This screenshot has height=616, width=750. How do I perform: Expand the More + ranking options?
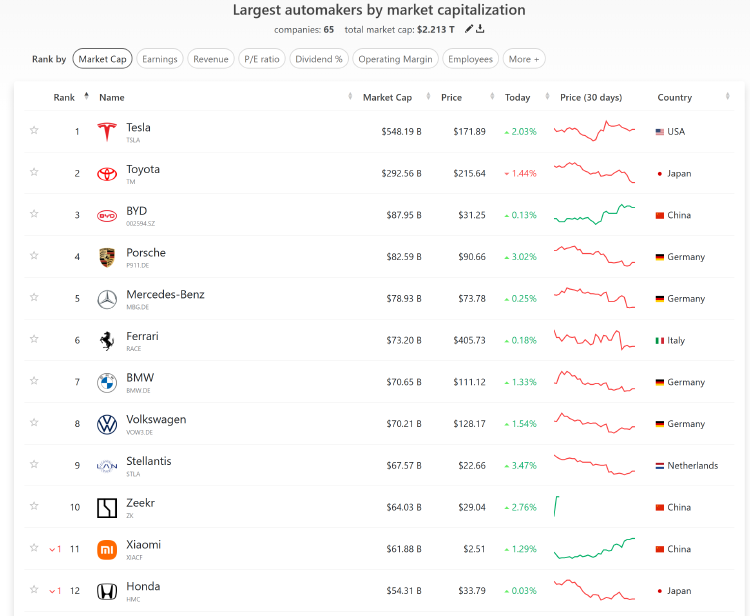tap(524, 59)
